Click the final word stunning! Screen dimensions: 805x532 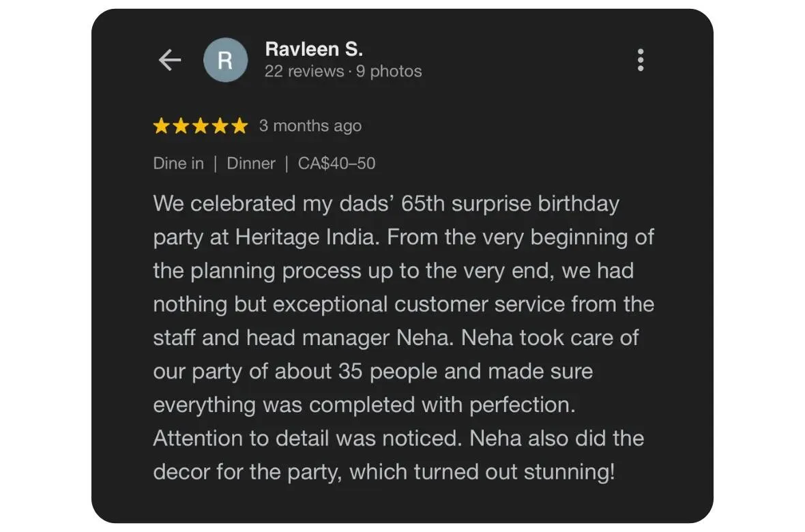coord(569,473)
